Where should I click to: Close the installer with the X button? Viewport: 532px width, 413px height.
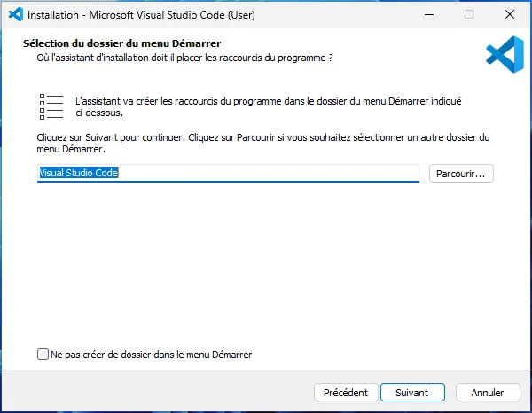509,14
